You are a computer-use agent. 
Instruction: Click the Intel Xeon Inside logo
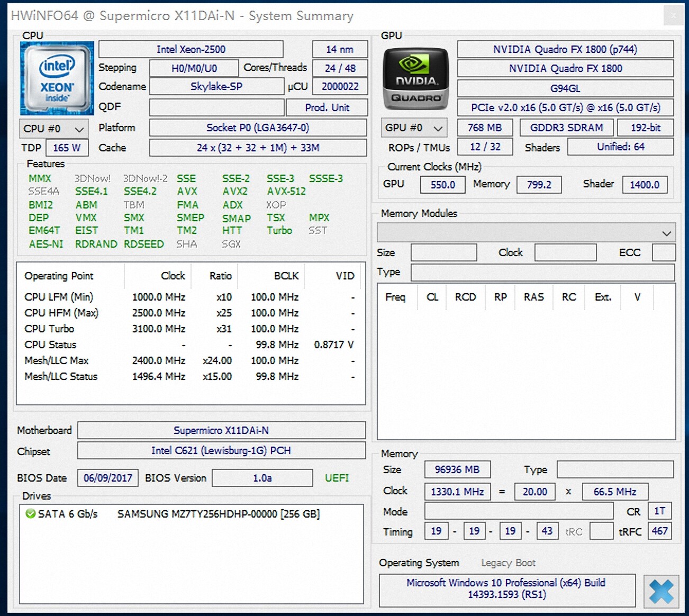click(x=57, y=78)
